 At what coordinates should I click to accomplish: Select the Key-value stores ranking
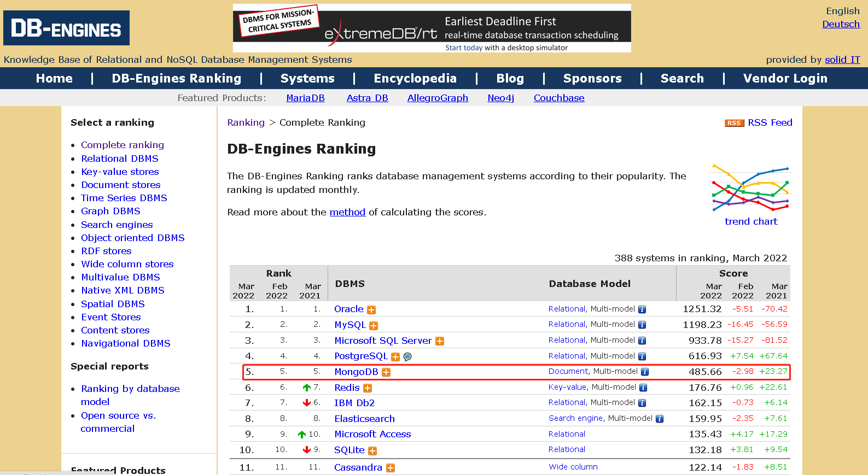(x=120, y=172)
